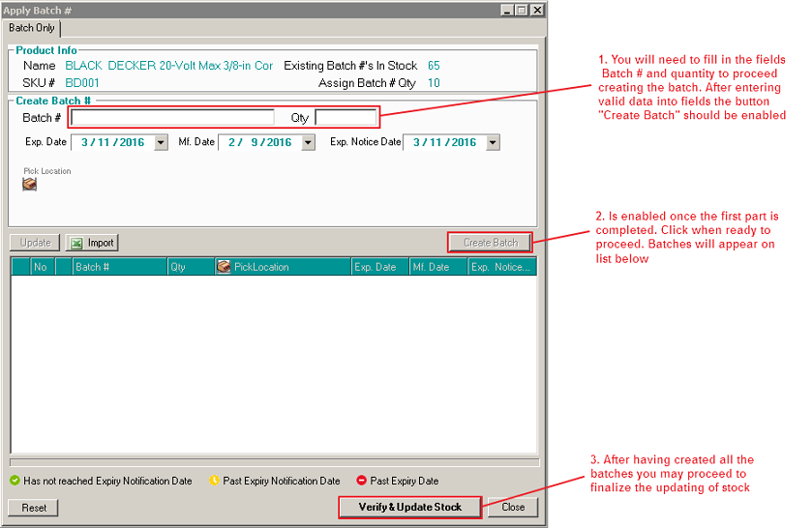
Task: Click the horizontal scrollbar below batch list
Action: (273, 462)
